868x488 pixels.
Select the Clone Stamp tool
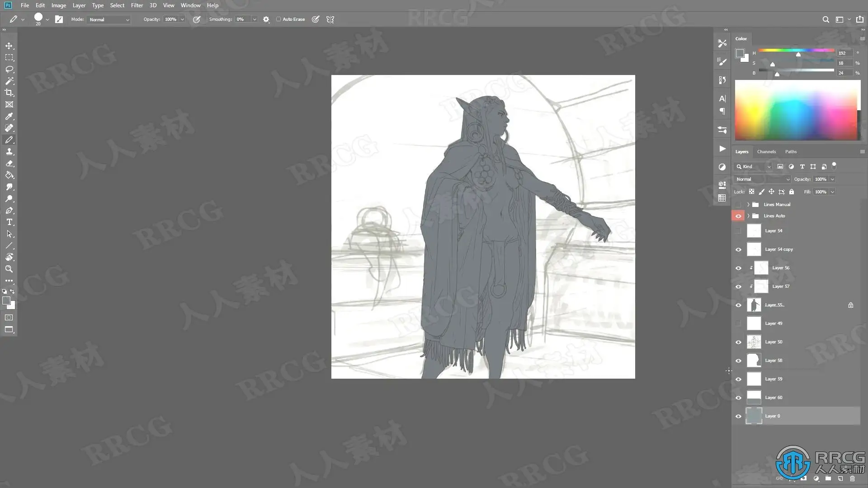(9, 152)
